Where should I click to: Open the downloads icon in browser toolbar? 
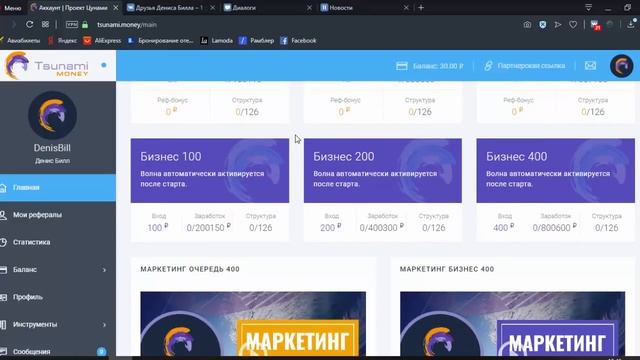631,24
